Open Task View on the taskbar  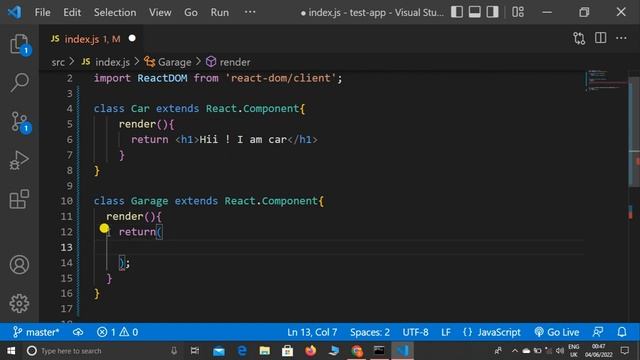pos(195,351)
